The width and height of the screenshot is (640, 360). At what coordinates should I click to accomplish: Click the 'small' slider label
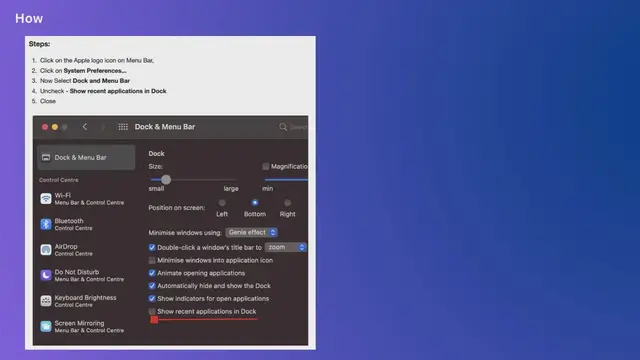[x=156, y=189]
